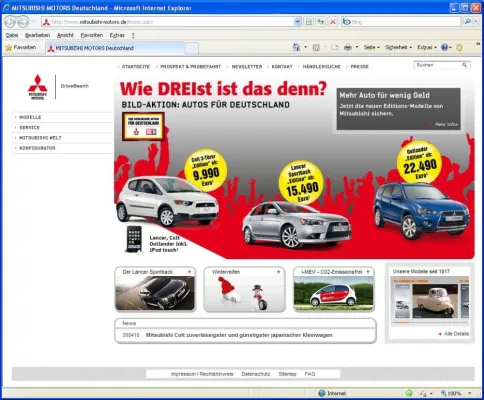Viewport: 484px width, 400px height.
Task: Open the Datenschutz footer link
Action: (256, 374)
